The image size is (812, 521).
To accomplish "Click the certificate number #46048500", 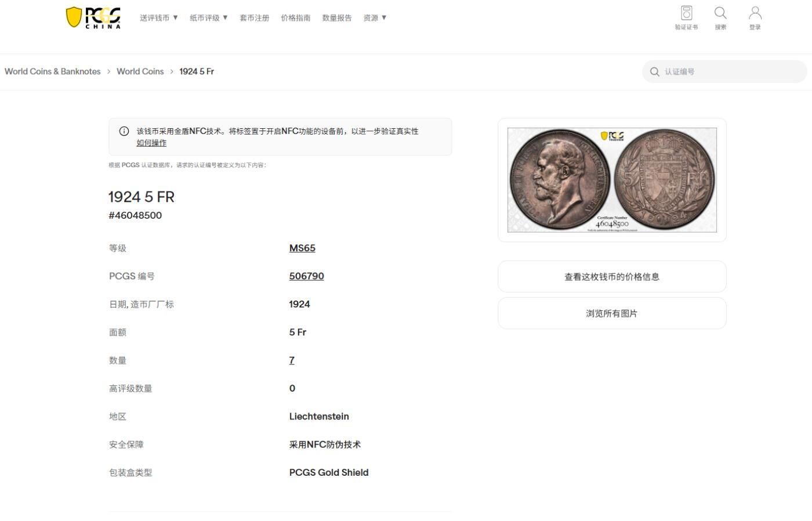I will click(135, 215).
